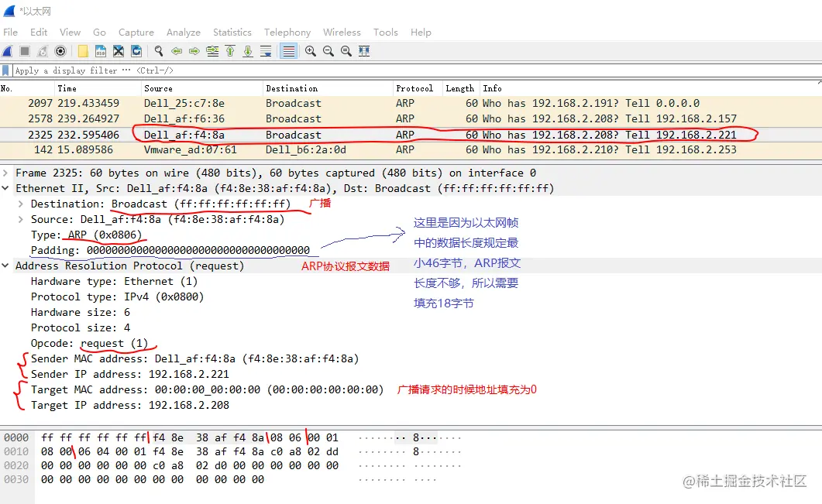
Task: Select packet 2578 from Dell_af:f6:36
Action: (x=411, y=119)
